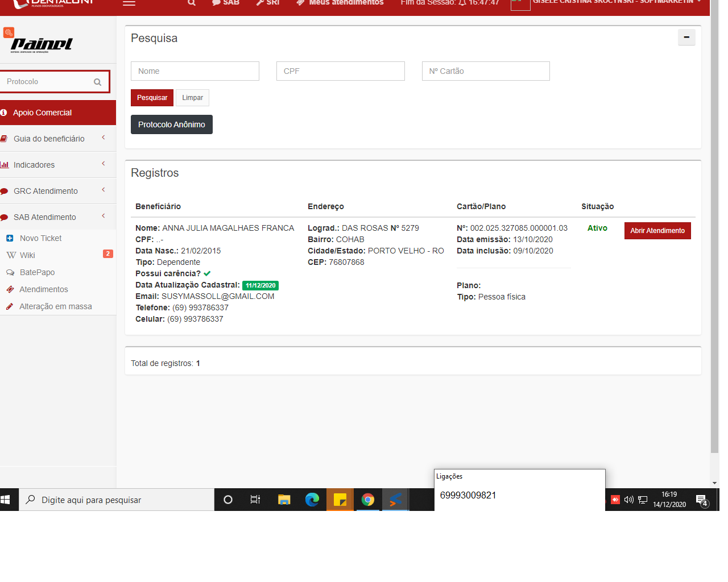Click into the CPF input field
The image size is (728, 582).
pyautogui.click(x=340, y=71)
